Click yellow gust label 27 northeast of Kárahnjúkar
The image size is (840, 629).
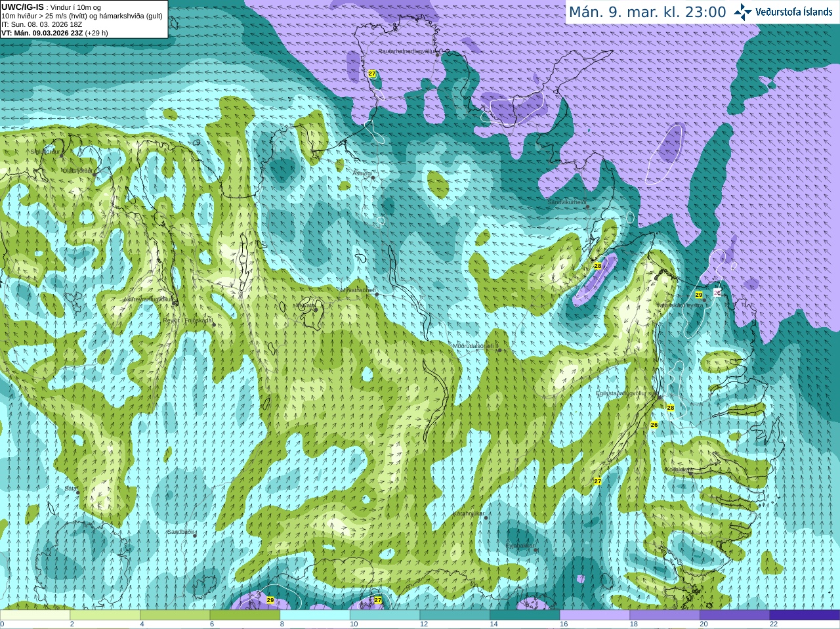point(598,481)
